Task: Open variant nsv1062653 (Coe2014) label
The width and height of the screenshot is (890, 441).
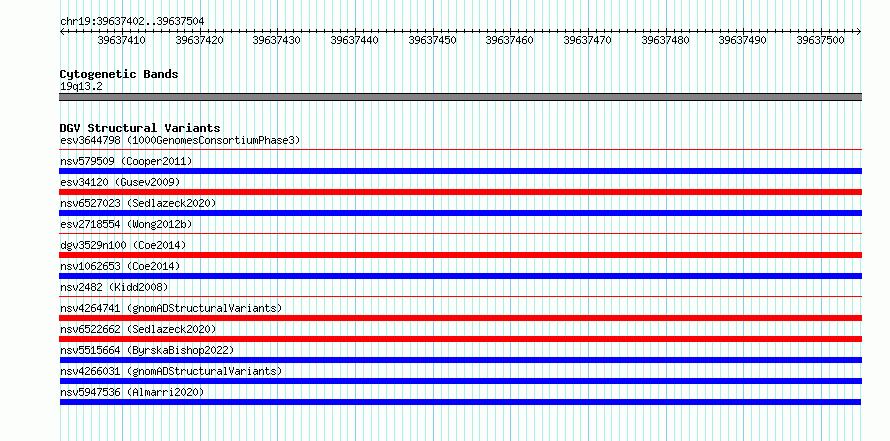Action: pos(120,266)
